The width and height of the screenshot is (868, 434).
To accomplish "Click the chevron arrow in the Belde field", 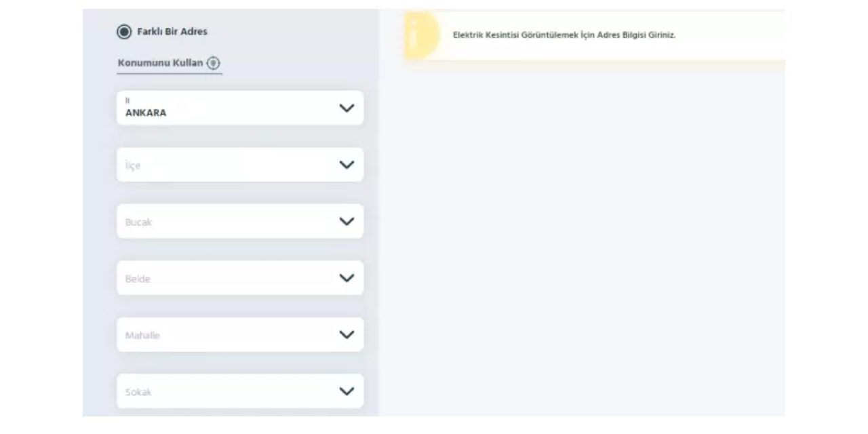I will [x=347, y=278].
